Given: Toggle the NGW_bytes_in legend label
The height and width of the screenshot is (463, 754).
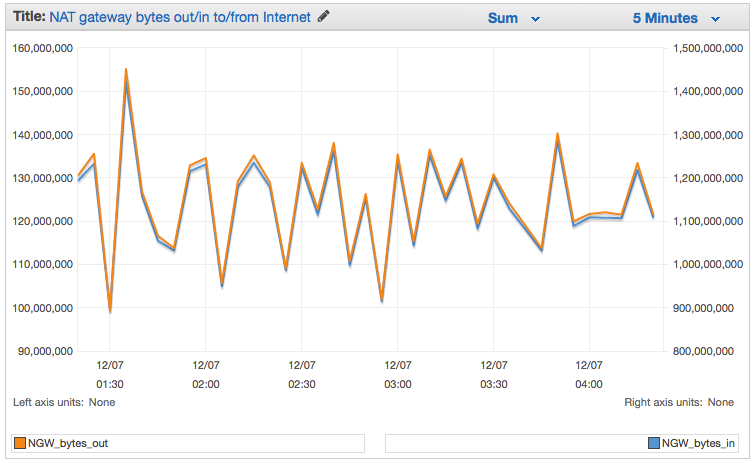Looking at the screenshot, I should coord(699,442).
